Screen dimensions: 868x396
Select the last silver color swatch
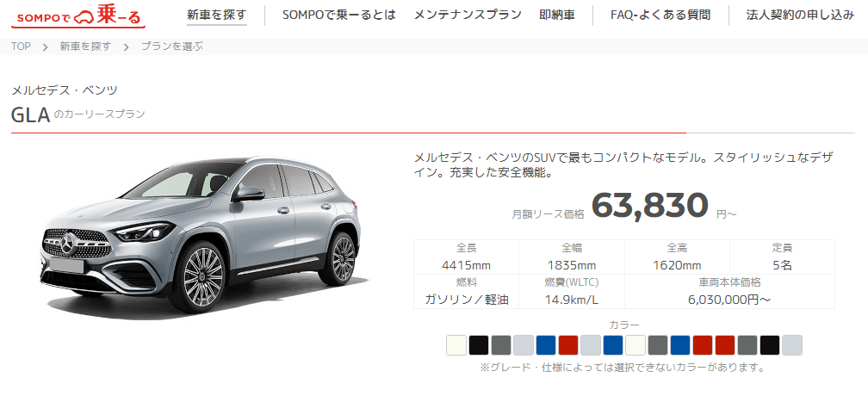792,345
